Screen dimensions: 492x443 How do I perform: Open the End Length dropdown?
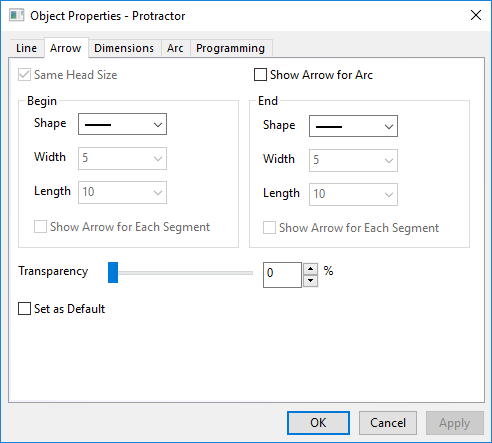pyautogui.click(x=353, y=194)
